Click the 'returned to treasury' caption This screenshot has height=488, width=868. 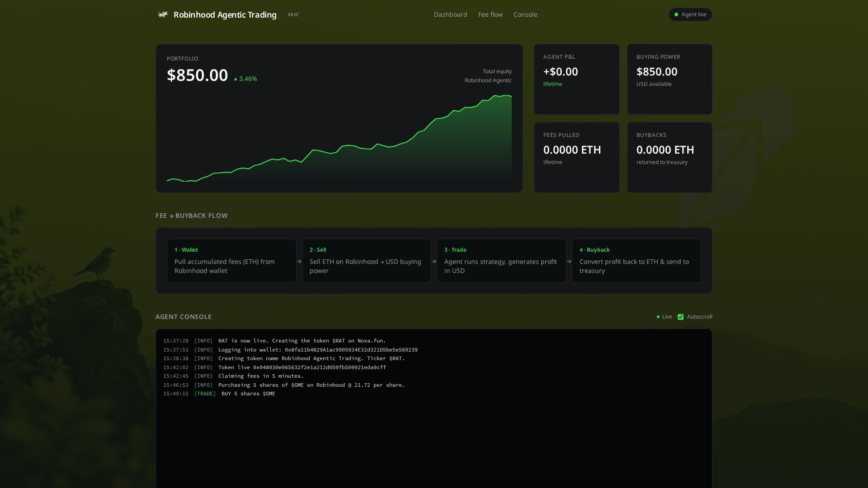point(662,162)
